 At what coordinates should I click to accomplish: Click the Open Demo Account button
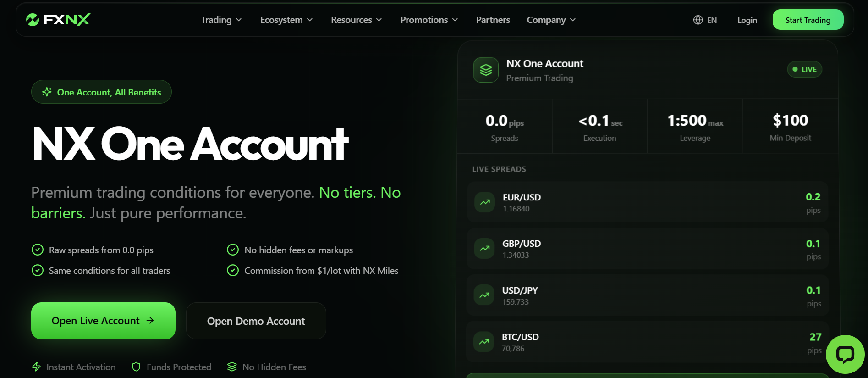pyautogui.click(x=256, y=321)
